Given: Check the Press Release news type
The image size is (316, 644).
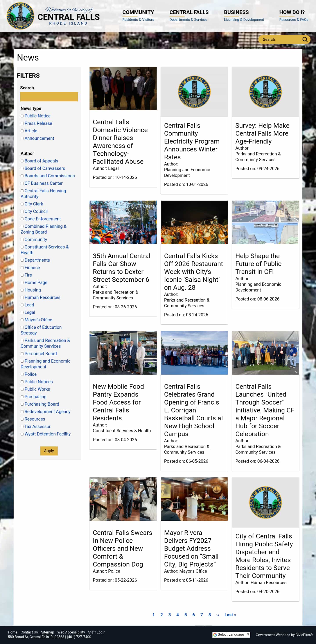Looking at the screenshot, I should 22,124.
